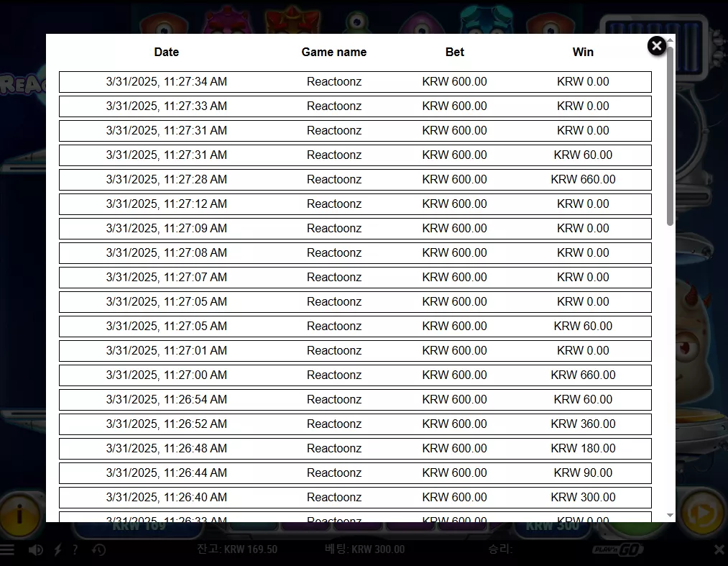Click scrollbar down arrow in history popup
This screenshot has height=566, width=728.
click(x=670, y=515)
